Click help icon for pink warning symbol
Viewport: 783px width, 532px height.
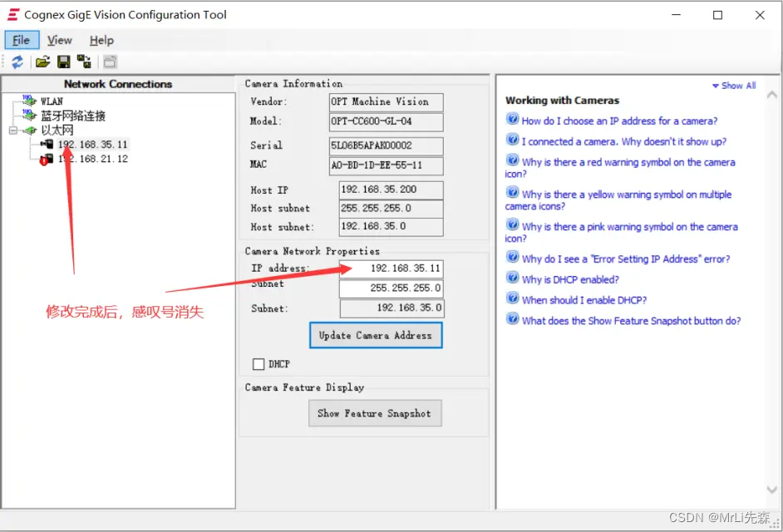[x=512, y=224]
